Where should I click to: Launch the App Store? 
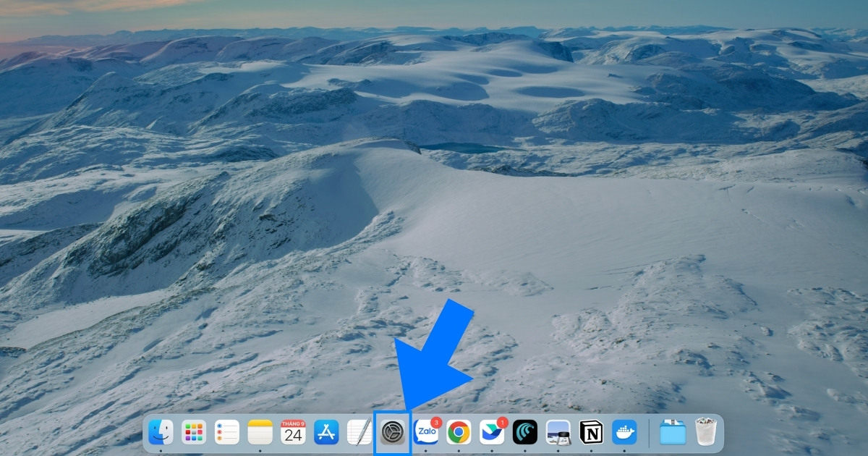(x=326, y=433)
